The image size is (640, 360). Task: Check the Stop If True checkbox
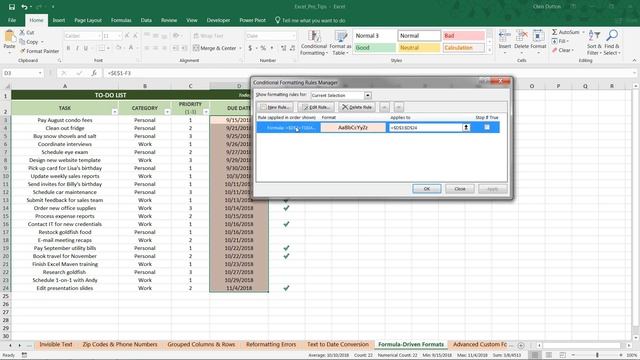coord(487,127)
